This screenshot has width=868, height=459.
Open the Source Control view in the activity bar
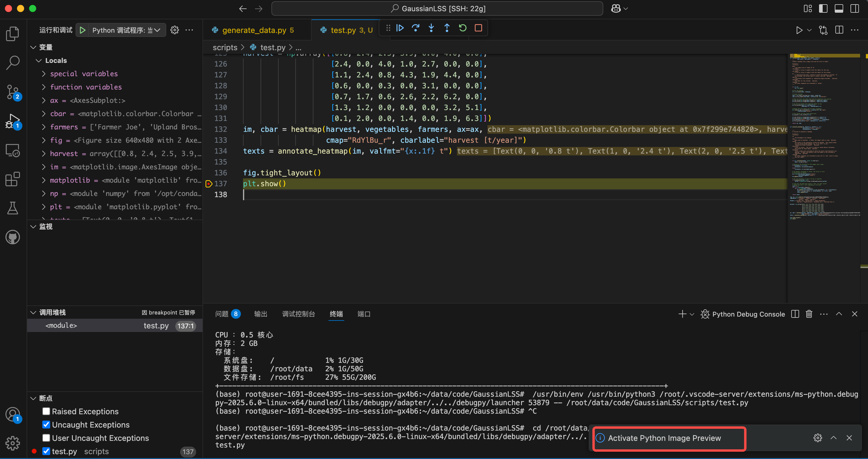(x=13, y=91)
